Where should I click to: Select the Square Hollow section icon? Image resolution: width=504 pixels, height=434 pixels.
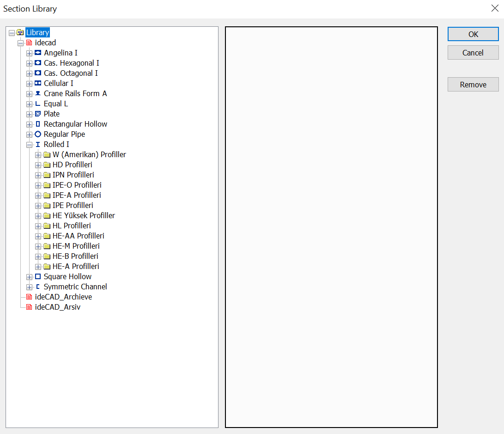pos(37,276)
